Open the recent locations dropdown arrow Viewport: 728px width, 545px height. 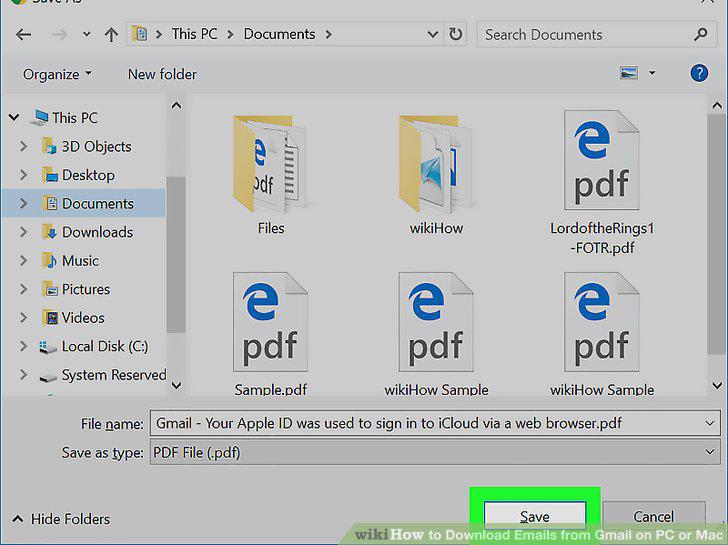coord(86,34)
